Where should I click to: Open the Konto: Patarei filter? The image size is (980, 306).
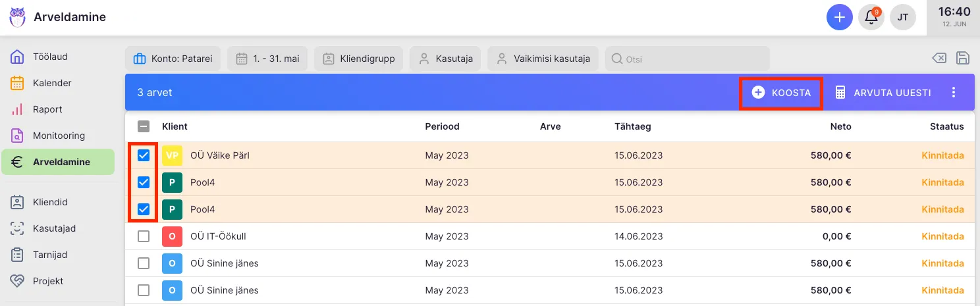coord(173,59)
